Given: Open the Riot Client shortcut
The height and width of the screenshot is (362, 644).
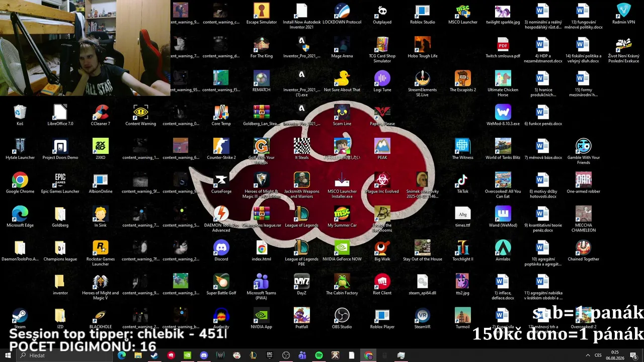Looking at the screenshot, I should [382, 285].
